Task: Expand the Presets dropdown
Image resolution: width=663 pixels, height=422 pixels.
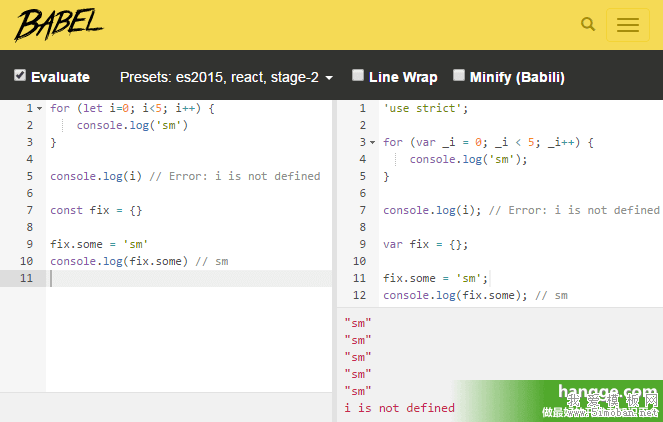Action: tap(226, 77)
